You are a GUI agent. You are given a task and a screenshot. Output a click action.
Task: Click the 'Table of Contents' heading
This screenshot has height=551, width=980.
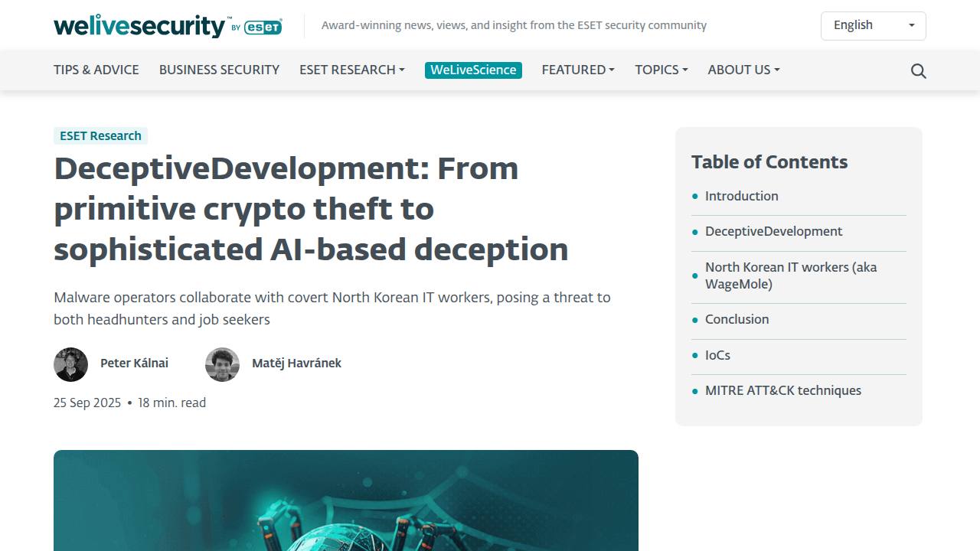click(x=769, y=162)
